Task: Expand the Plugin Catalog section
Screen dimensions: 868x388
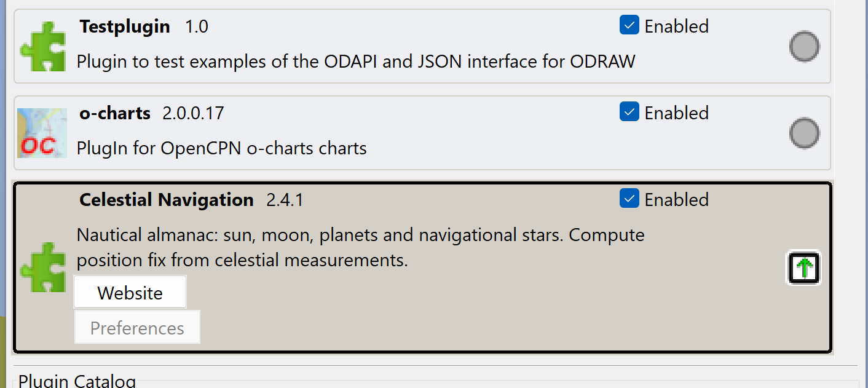Action: (77, 379)
